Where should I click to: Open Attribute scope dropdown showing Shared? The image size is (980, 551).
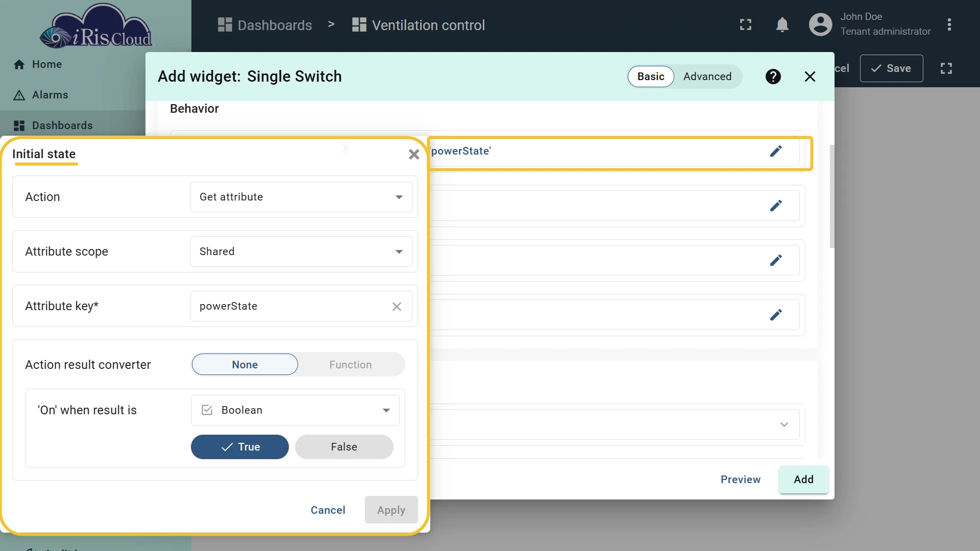tap(301, 252)
